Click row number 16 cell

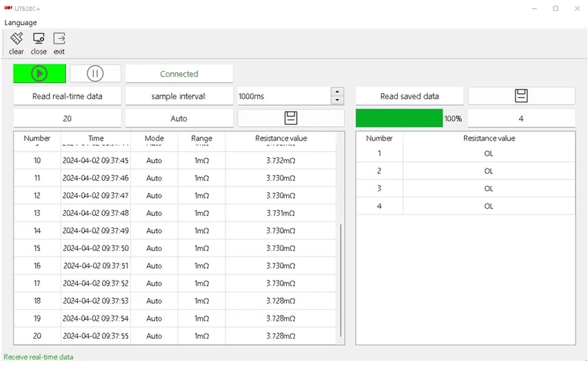coord(37,266)
